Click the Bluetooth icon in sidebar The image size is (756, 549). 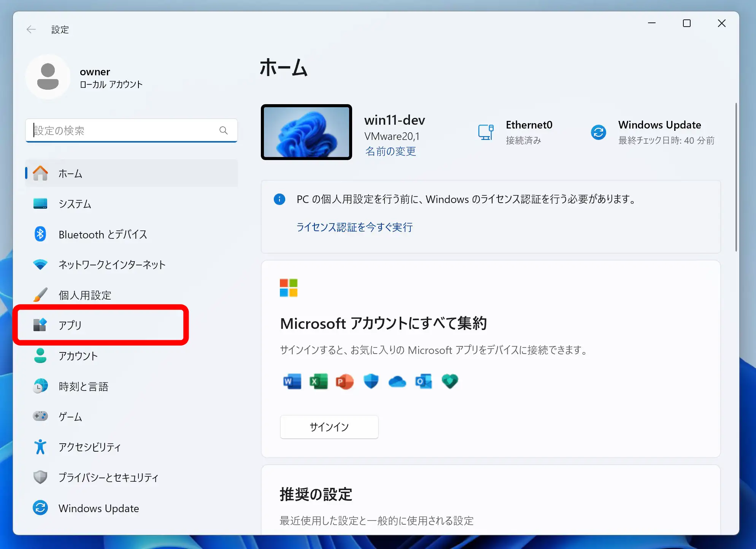[40, 234]
